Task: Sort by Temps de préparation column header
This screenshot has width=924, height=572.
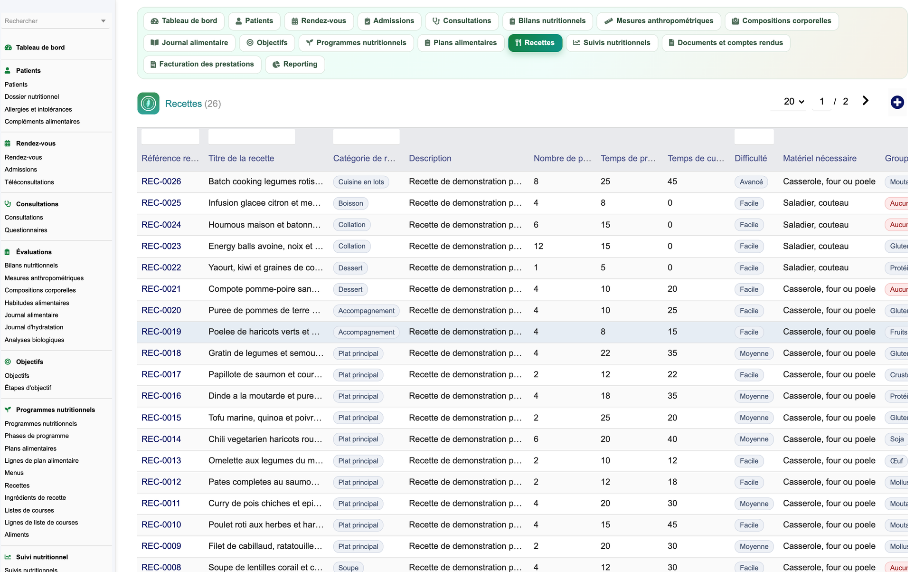Action: (628, 158)
